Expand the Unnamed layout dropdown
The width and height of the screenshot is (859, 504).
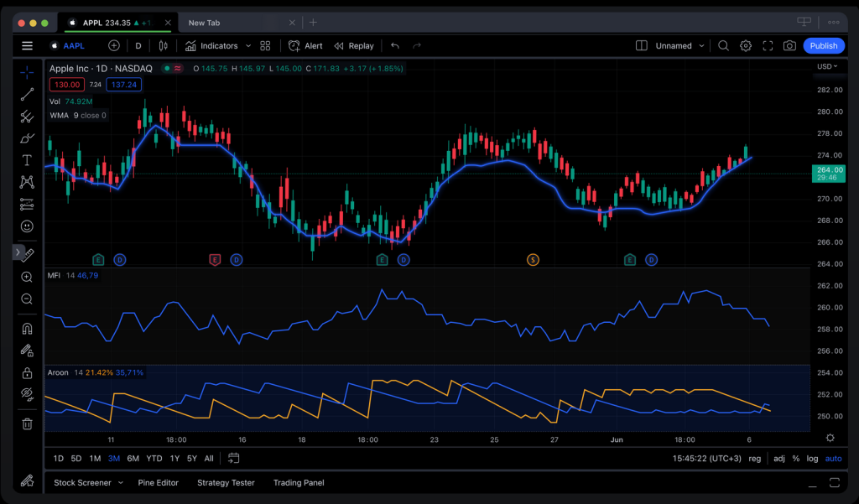click(701, 46)
